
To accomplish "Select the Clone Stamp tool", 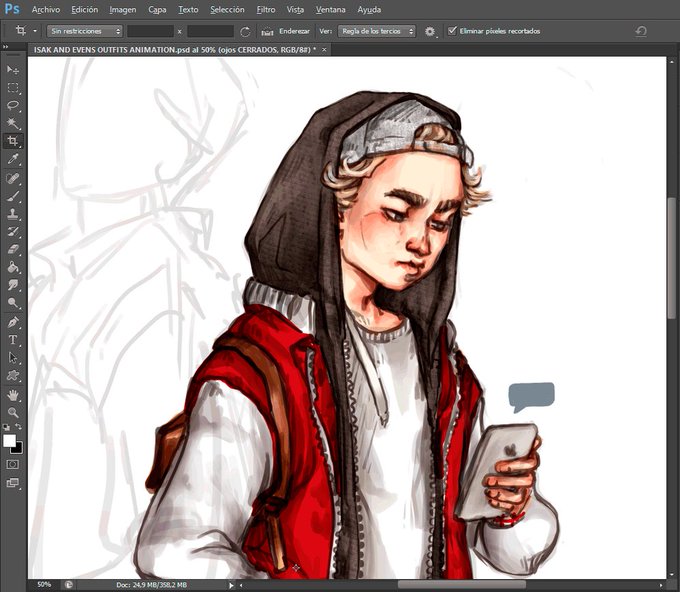I will [13, 214].
